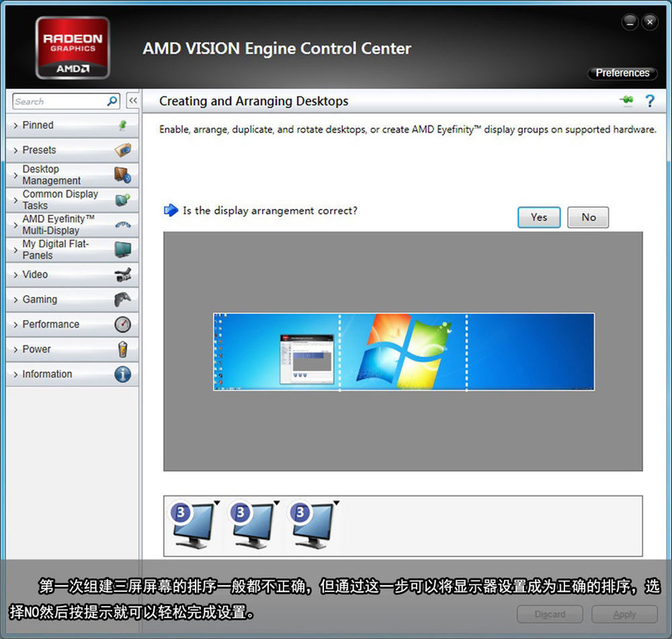
Task: Expand the Pinned section
Action: click(x=72, y=125)
